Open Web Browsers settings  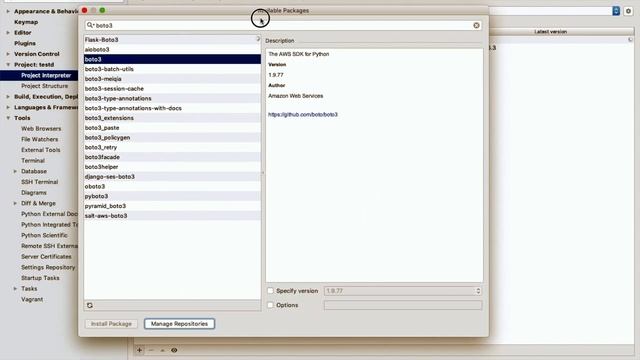(41, 129)
